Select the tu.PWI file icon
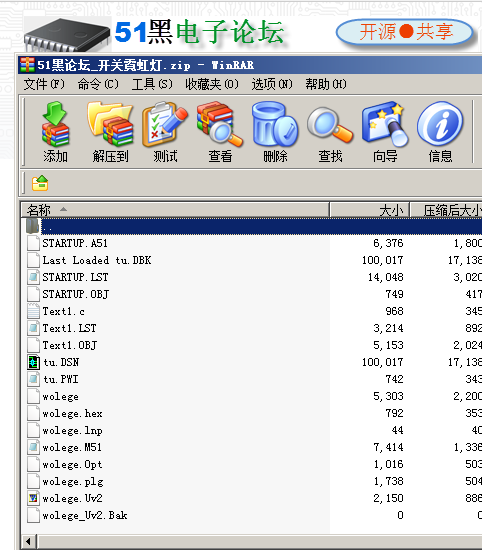 coord(33,379)
